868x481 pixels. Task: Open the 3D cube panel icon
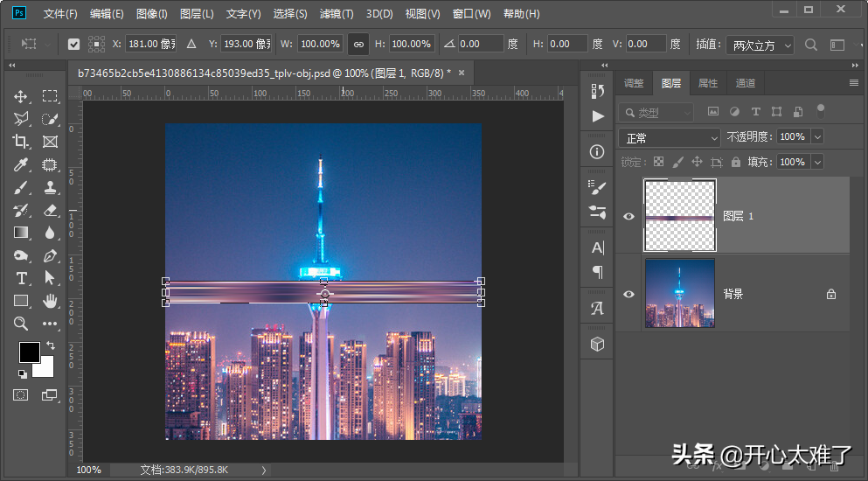coord(597,344)
